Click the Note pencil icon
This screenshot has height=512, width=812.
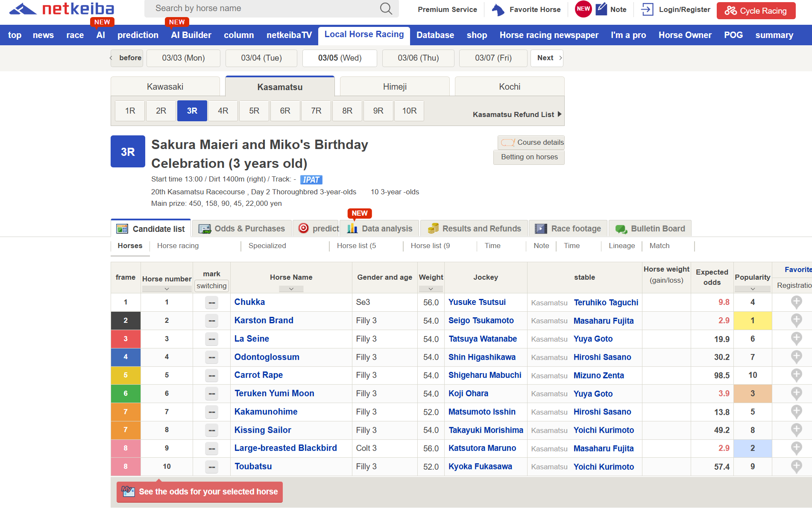[601, 9]
